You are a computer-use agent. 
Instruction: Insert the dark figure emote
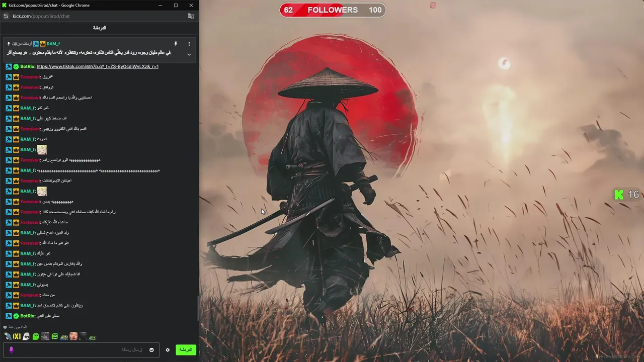coord(83,336)
